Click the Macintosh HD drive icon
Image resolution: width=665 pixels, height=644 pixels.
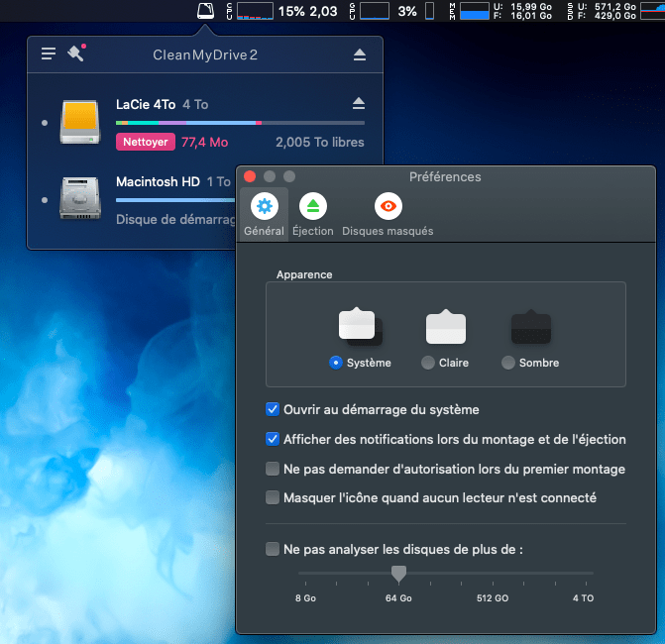point(79,197)
